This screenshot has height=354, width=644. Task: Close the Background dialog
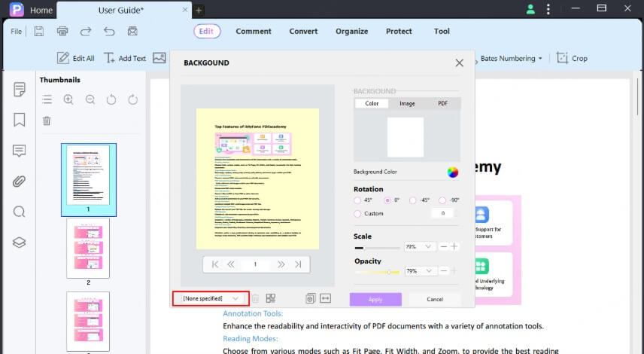(459, 63)
